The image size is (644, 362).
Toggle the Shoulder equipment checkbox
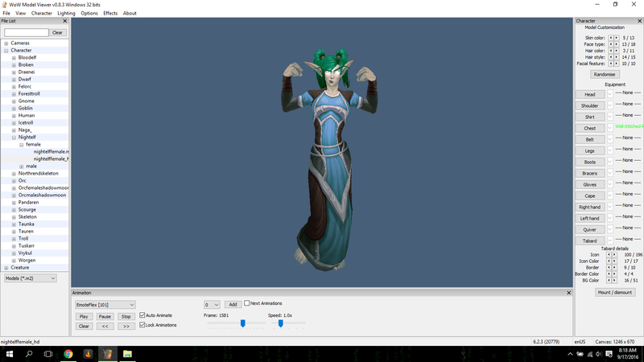[610, 105]
